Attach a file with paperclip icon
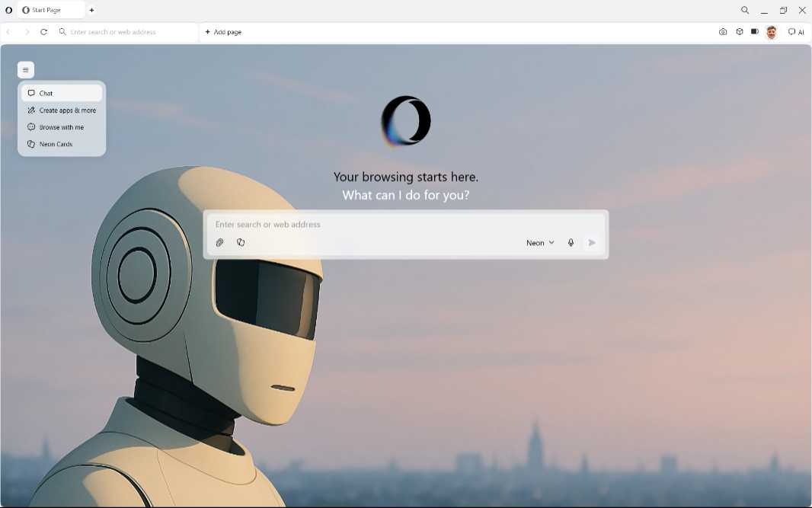The height and width of the screenshot is (508, 812). 219,242
